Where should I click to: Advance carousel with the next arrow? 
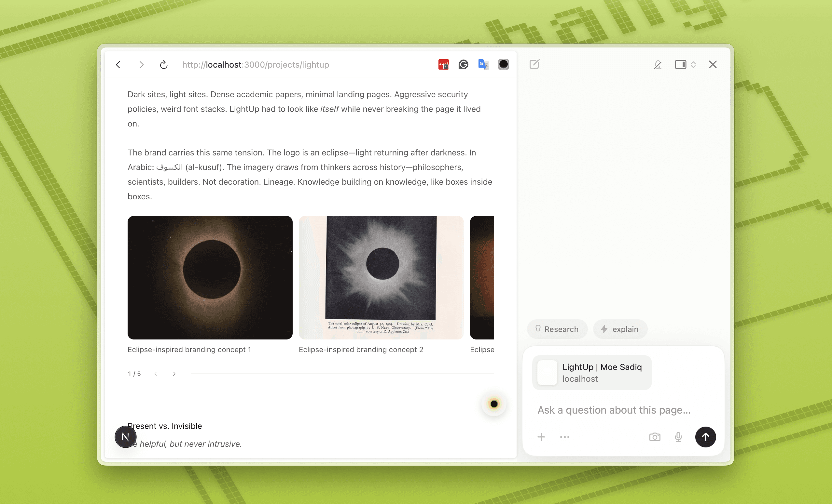(174, 373)
